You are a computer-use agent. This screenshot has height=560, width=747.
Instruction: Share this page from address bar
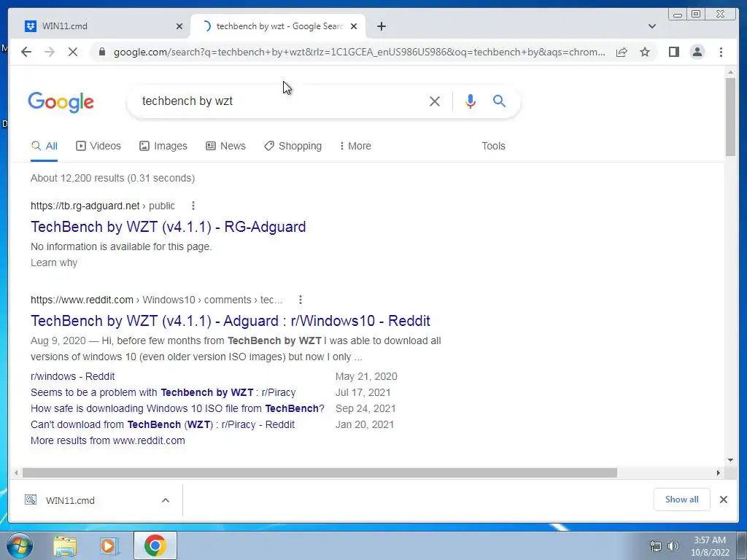click(622, 52)
